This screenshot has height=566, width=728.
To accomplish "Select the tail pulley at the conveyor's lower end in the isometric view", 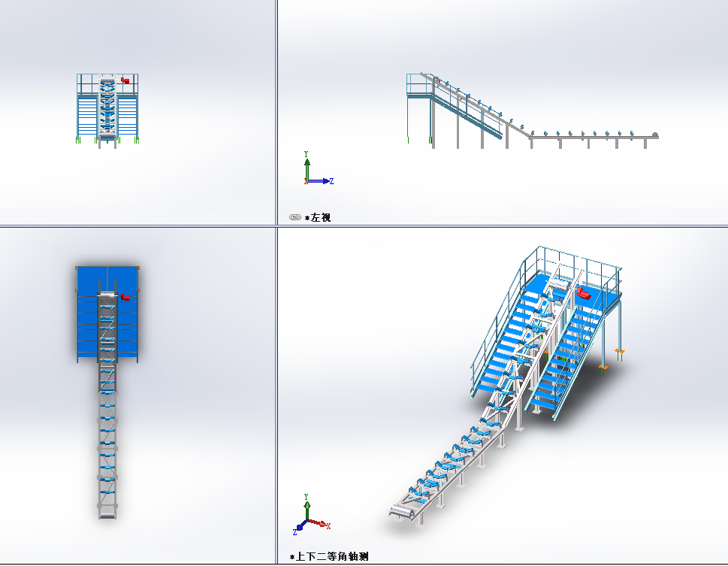I will pos(402,512).
